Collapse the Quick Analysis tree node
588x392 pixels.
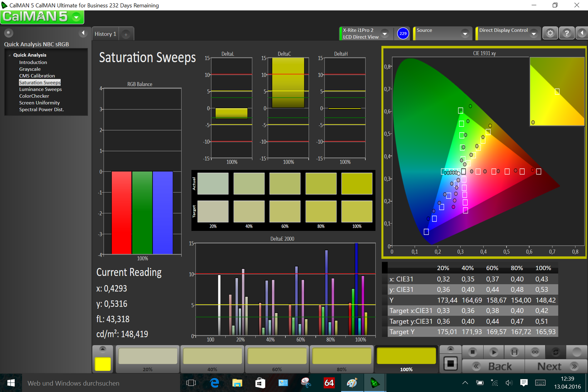9,55
